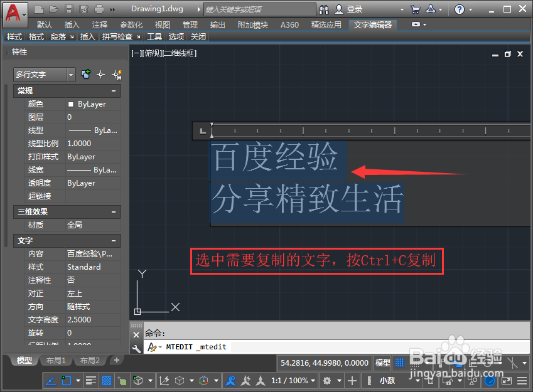The width and height of the screenshot is (533, 392).
Task: Click the Open file icon
Action: click(55, 8)
